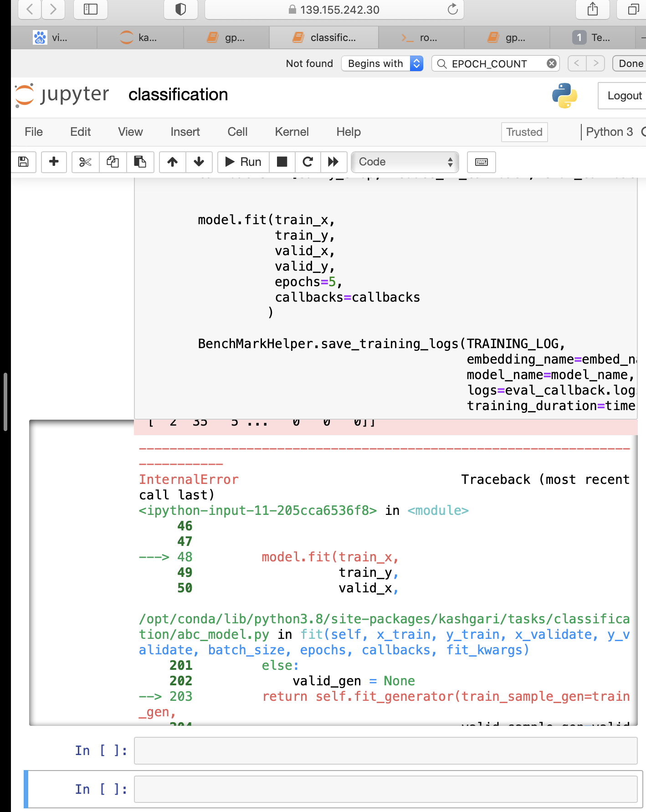The height and width of the screenshot is (812, 646).
Task: Open the Edit menu
Action: click(80, 132)
